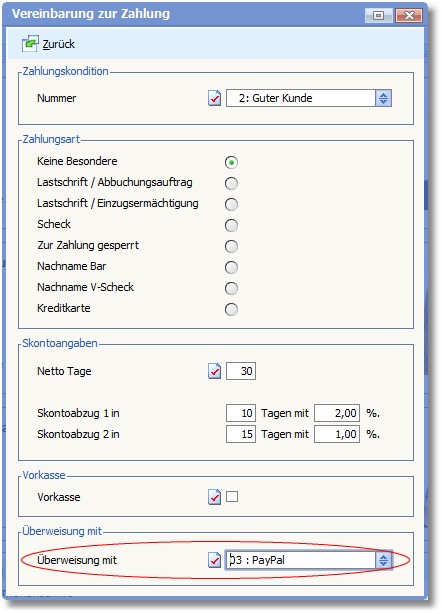442x614 pixels.
Task: Choose Kreditkarte as the payment method
Action: [x=231, y=309]
